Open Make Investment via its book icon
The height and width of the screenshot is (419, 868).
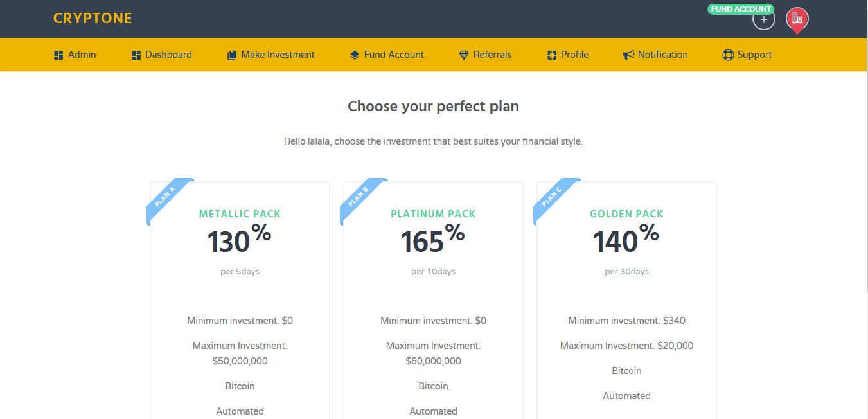[x=231, y=55]
